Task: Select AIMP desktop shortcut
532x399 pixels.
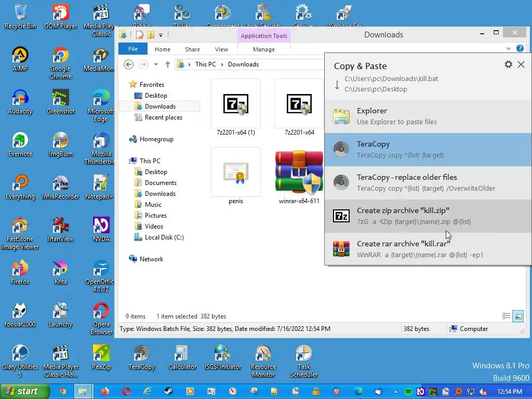Action: (20, 59)
